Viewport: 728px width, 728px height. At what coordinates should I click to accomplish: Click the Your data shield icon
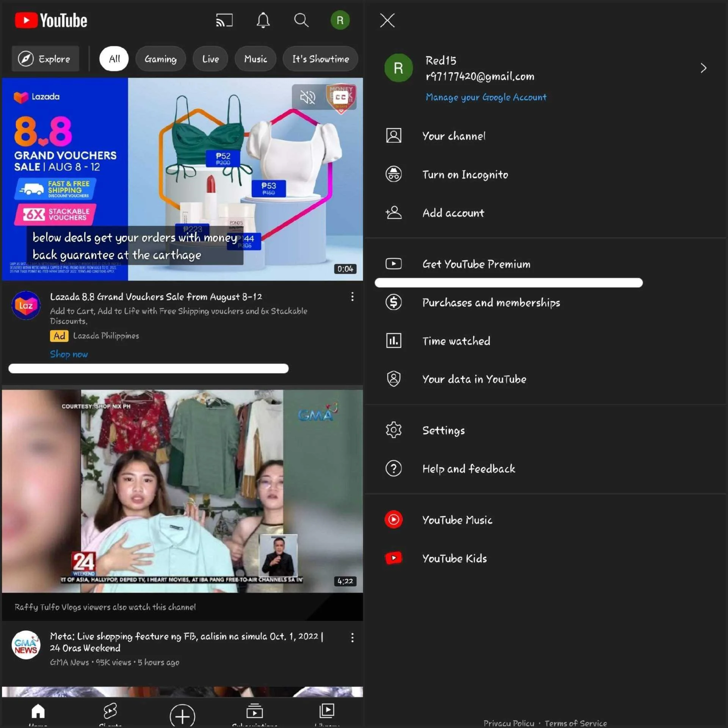394,379
